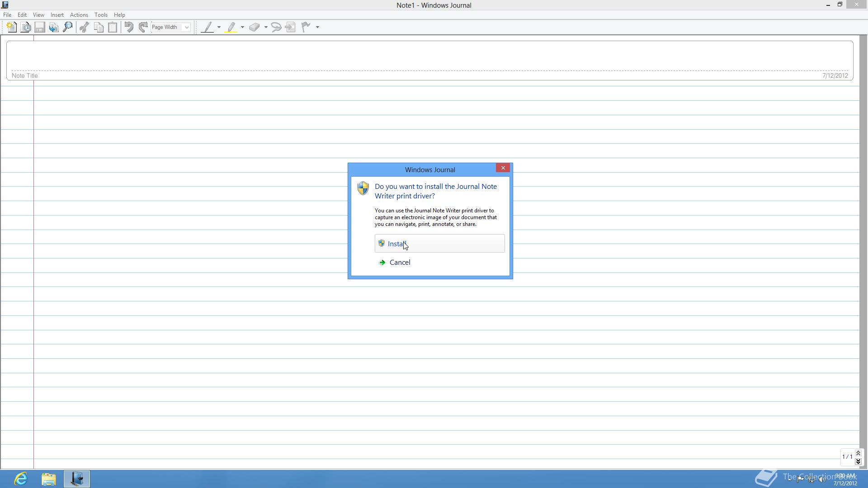Click the Insert/Remove Space tool icon
Image resolution: width=868 pixels, height=488 pixels.
291,27
